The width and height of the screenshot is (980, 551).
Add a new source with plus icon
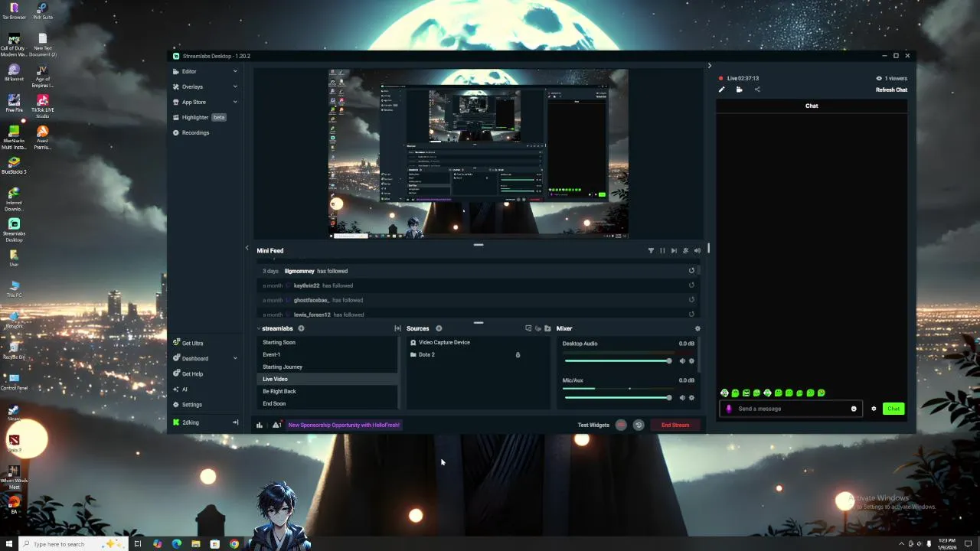439,328
